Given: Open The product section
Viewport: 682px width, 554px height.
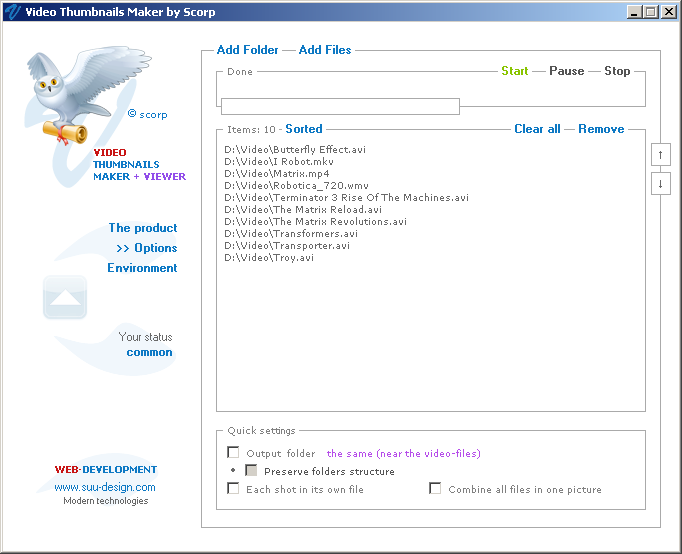Looking at the screenshot, I should pos(143,228).
